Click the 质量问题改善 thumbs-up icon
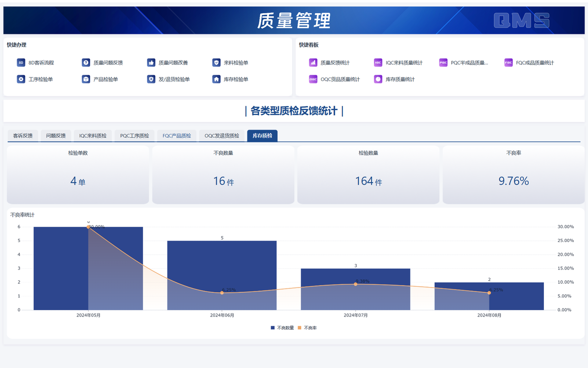 [151, 63]
